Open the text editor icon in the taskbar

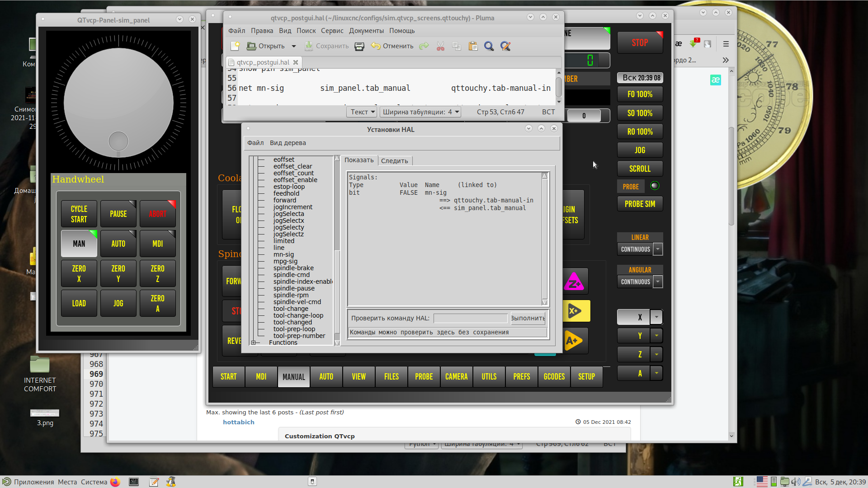154,482
